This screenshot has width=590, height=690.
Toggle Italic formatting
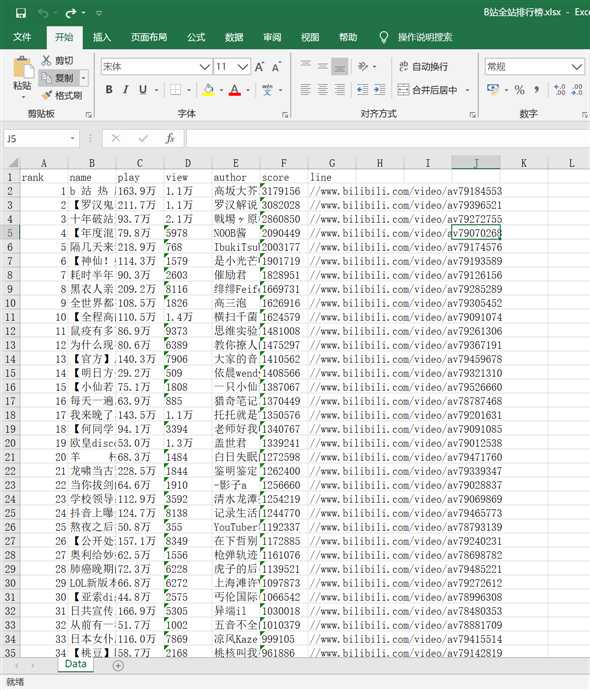[126, 90]
